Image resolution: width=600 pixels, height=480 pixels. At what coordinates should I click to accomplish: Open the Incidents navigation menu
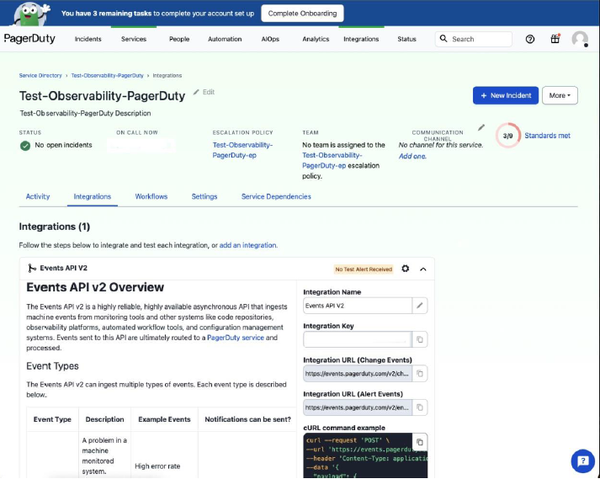tap(88, 39)
